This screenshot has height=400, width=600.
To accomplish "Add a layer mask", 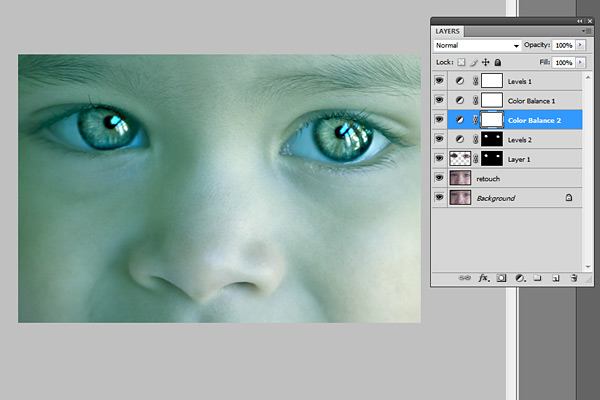I will click(501, 278).
